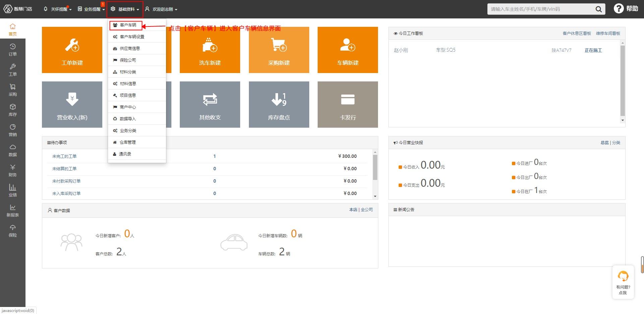The image size is (644, 314).
Task: Click the 车辆新建 tile
Action: [348, 50]
